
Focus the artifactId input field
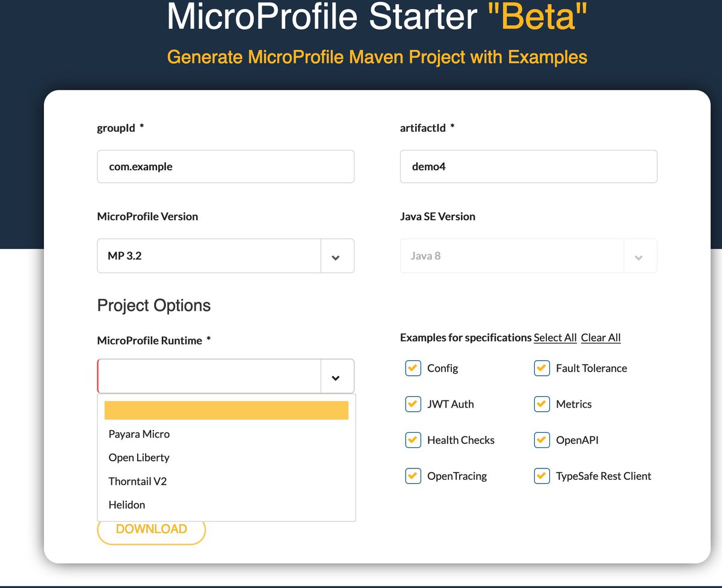point(529,167)
